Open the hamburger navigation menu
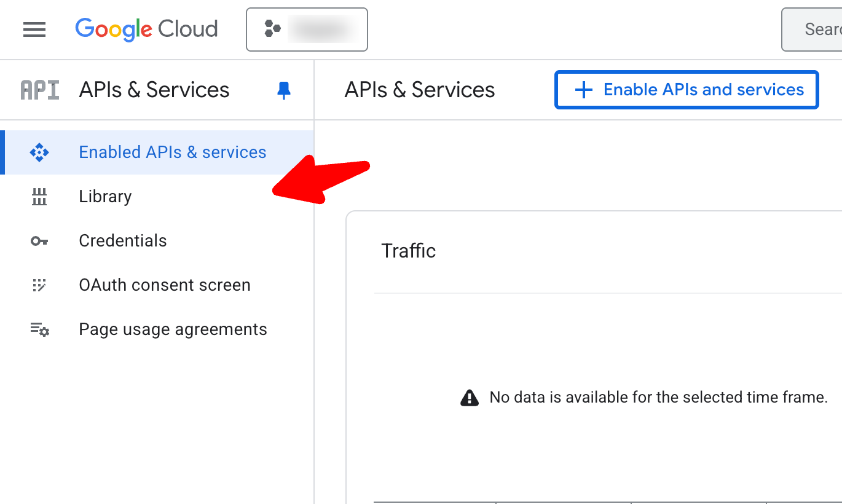The height and width of the screenshot is (504, 842). pos(34,29)
